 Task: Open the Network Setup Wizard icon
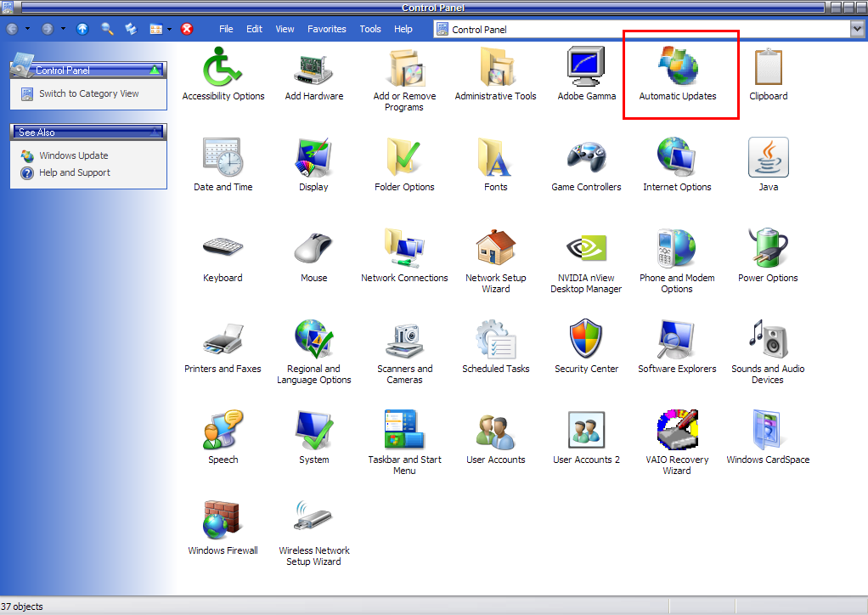coord(495,248)
